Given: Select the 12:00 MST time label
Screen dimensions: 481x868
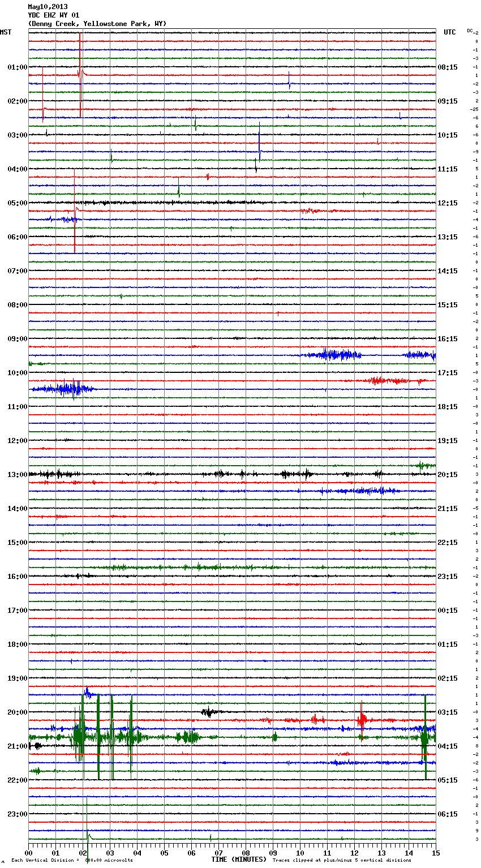Looking at the screenshot, I should pyautogui.click(x=18, y=441).
